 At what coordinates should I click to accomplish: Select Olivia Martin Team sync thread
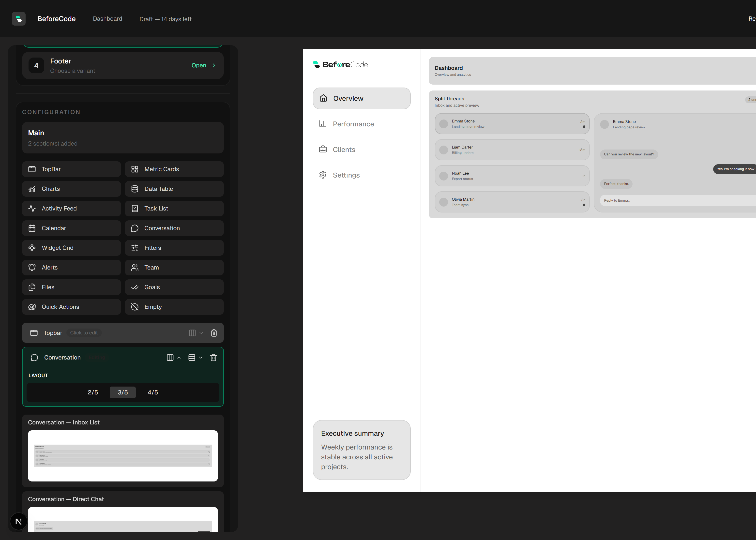coord(512,202)
